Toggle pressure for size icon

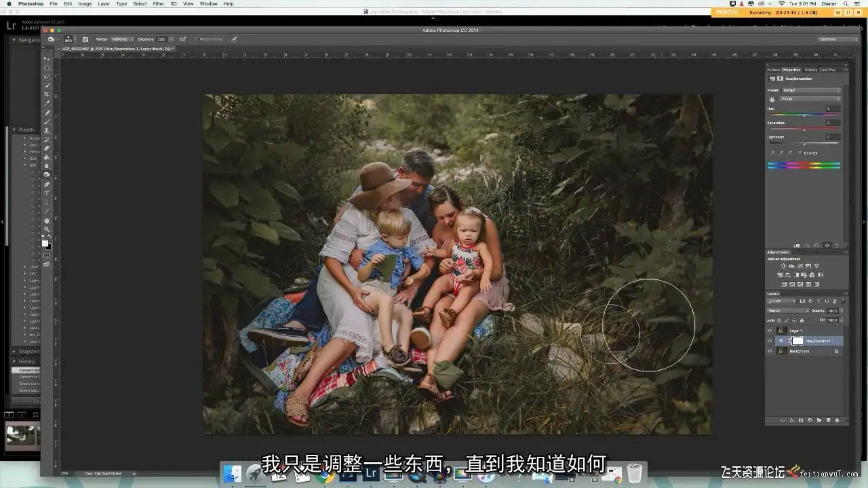(x=234, y=39)
